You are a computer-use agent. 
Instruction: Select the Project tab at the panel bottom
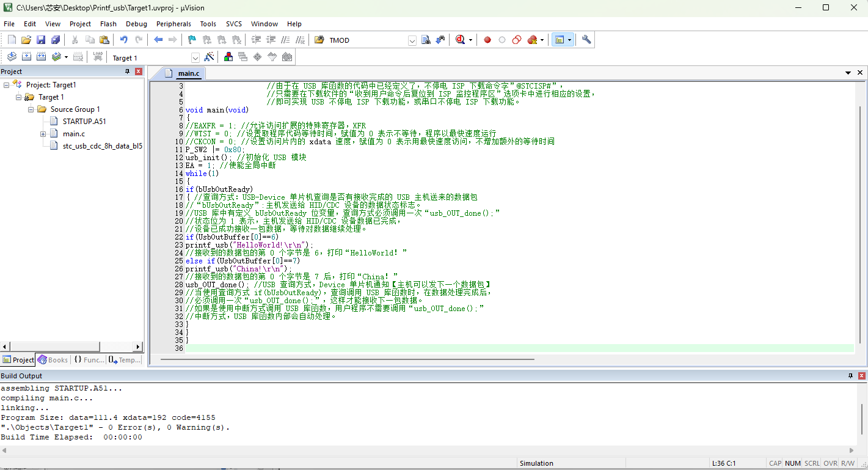coord(18,360)
